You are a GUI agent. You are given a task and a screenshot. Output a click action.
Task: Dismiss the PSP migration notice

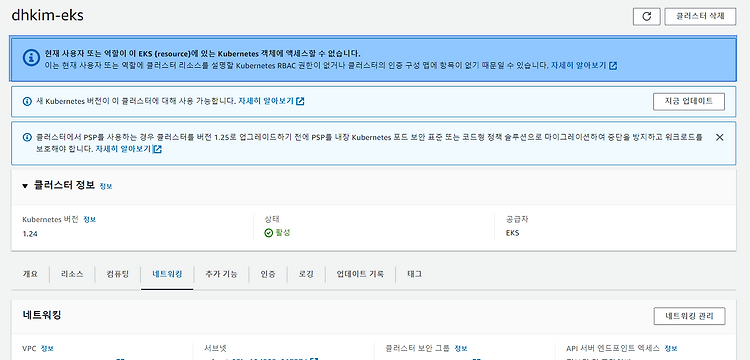(719, 137)
